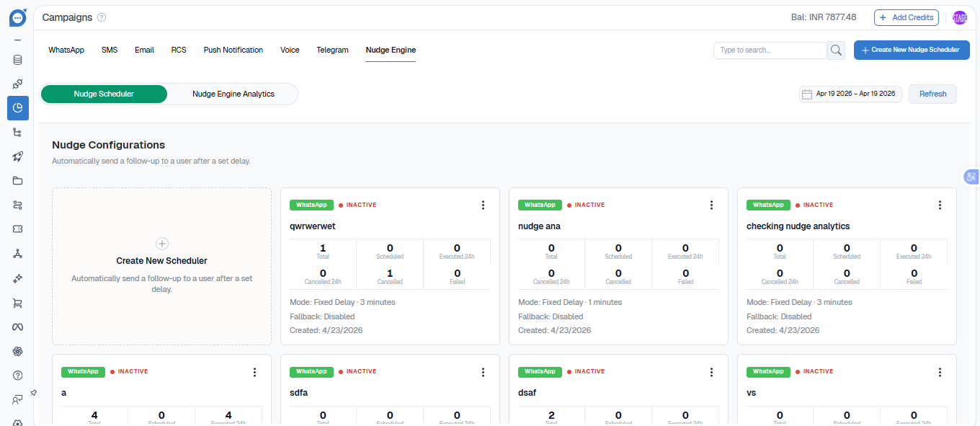Click Mode: Fixed Delay · 1 minutes text
This screenshot has height=426, width=980.
(x=570, y=302)
